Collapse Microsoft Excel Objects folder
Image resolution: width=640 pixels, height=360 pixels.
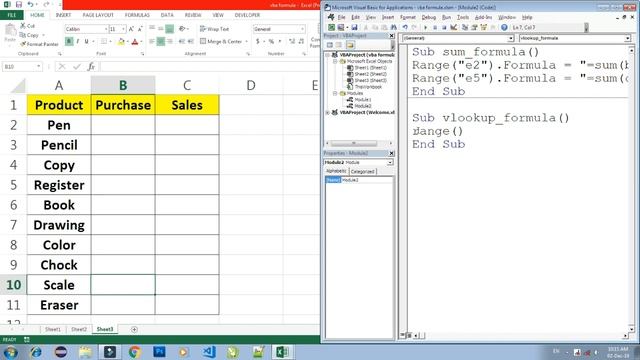coord(335,61)
